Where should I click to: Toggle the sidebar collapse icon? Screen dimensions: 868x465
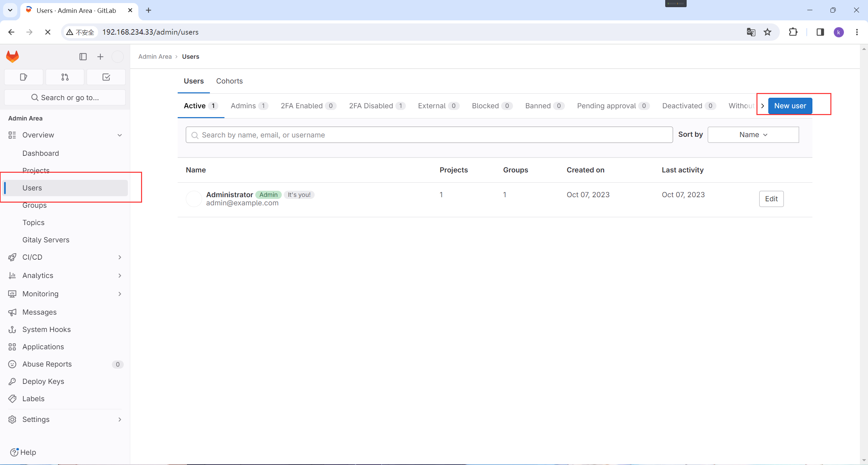click(x=83, y=57)
